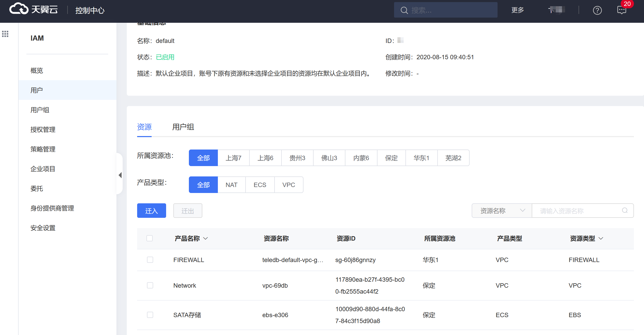
Task: Check the vpc-69db Network row checkbox
Action: click(x=150, y=285)
